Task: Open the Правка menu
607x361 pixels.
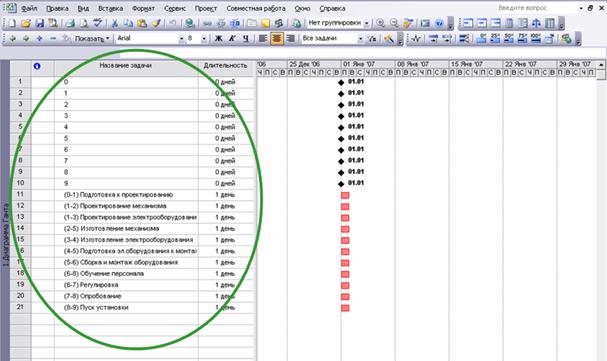Action: [57, 8]
